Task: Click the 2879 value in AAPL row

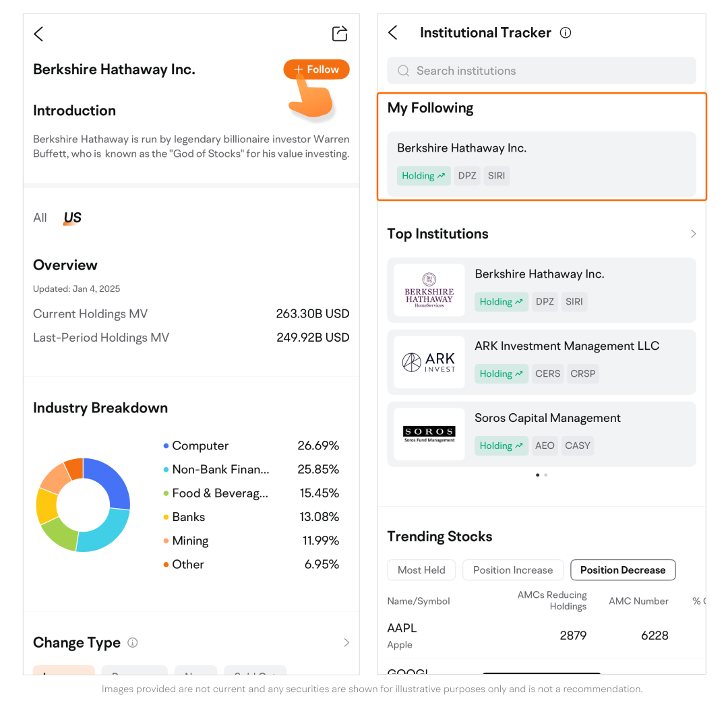Action: pos(573,635)
